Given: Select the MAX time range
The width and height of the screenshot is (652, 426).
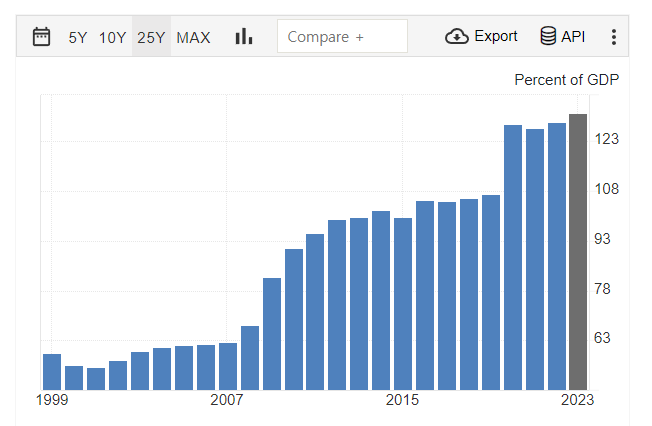Looking at the screenshot, I should [193, 37].
